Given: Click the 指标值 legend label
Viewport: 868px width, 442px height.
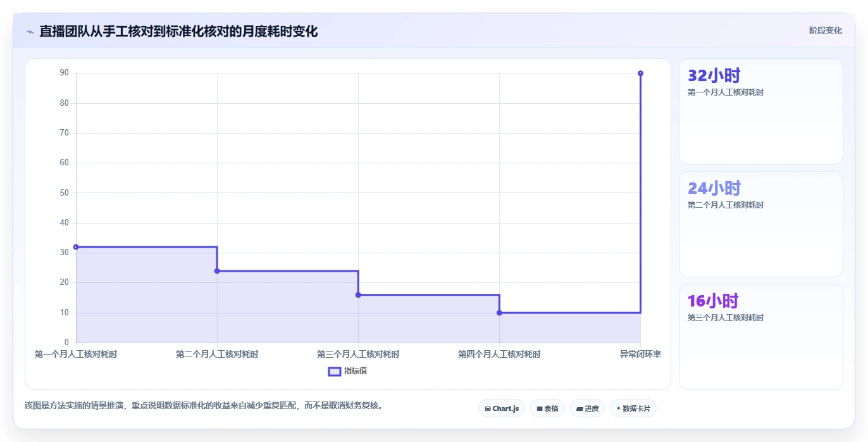Looking at the screenshot, I should pyautogui.click(x=356, y=372).
